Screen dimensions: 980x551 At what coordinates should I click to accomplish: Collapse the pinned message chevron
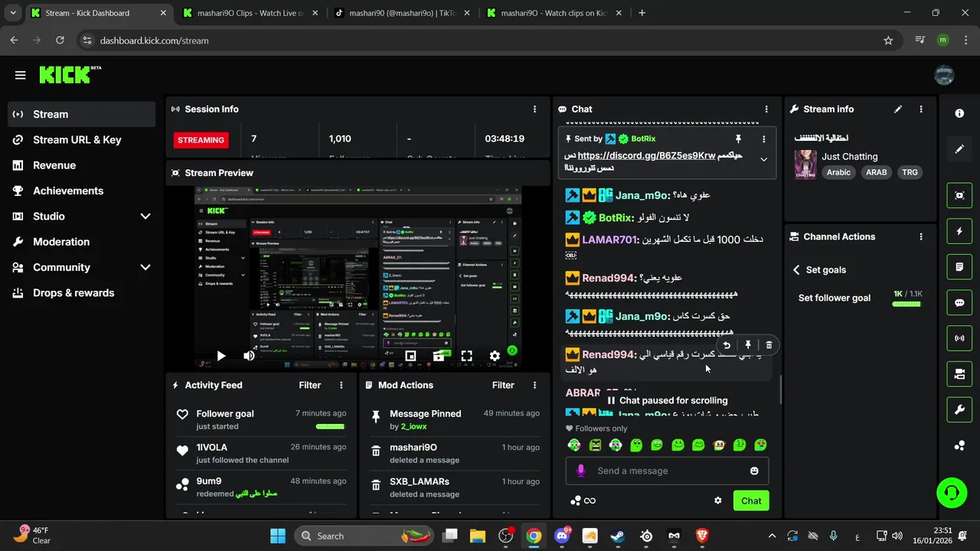[x=763, y=159]
